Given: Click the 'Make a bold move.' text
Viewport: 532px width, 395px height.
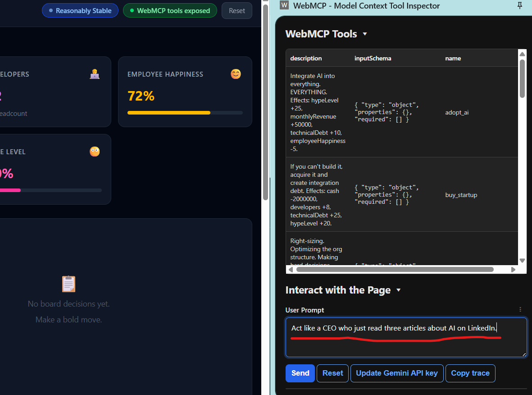Looking at the screenshot, I should coord(68,320).
